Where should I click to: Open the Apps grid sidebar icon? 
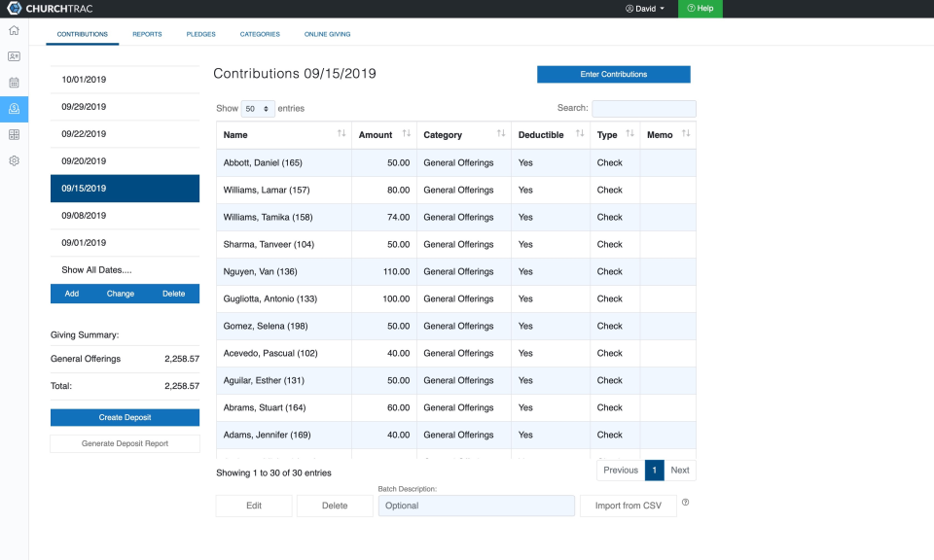coord(14,134)
